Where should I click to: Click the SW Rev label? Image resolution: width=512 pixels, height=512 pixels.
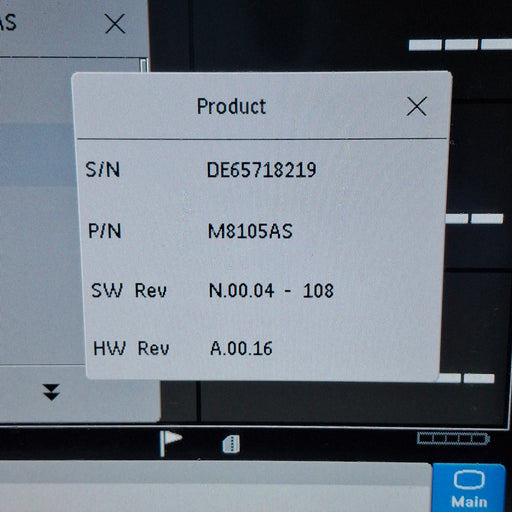click(129, 290)
